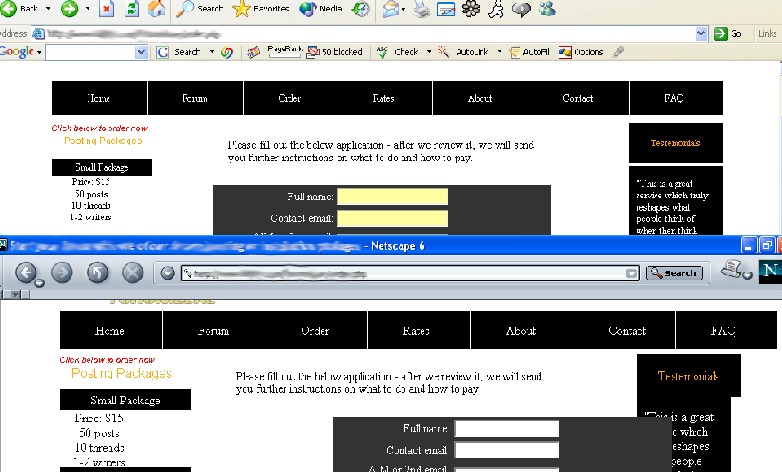Click the PageRank indicator on the Google toolbar
Image resolution: width=782 pixels, height=472 pixels.
[285, 51]
